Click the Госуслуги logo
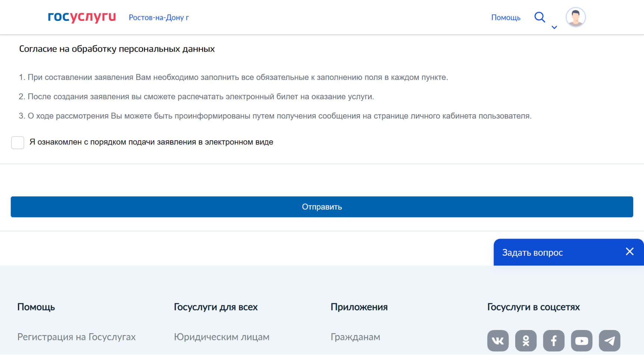Viewport: 644px width, 355px height. click(82, 16)
